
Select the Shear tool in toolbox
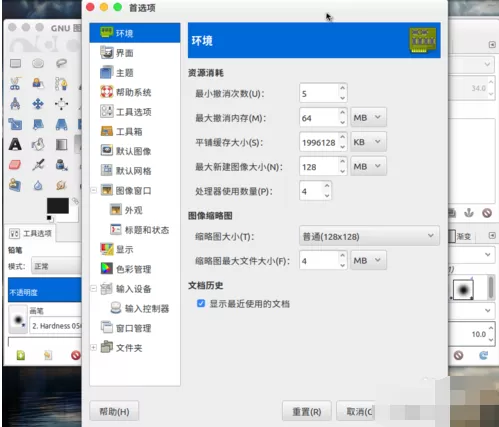pos(38,124)
